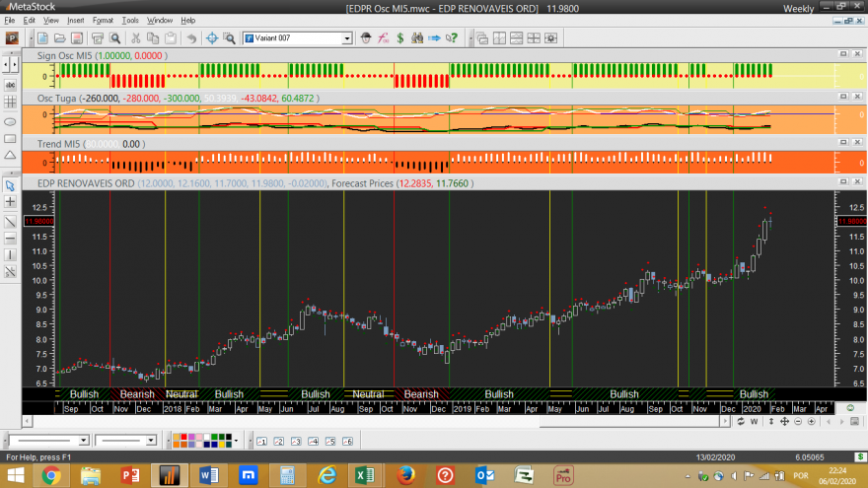Click the Undo arrow icon
Viewport: 868px width, 488px height.
click(191, 38)
